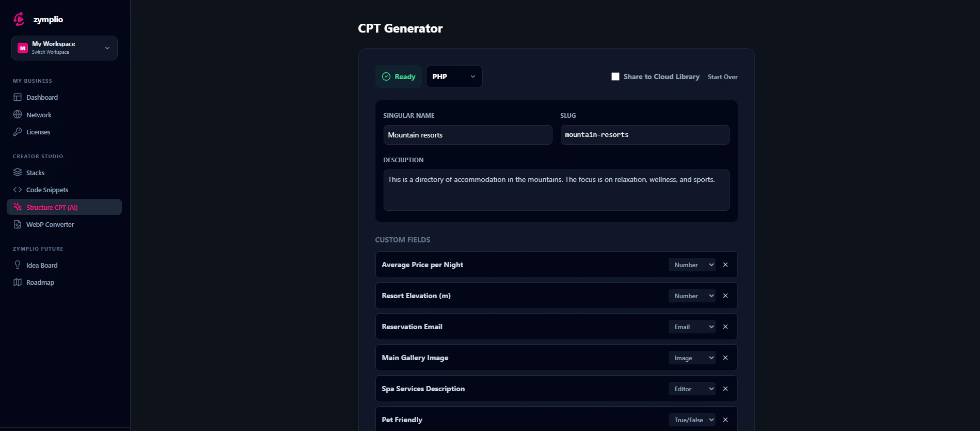Open the PHP output format dropdown
Image resolution: width=980 pixels, height=431 pixels.
tap(454, 76)
